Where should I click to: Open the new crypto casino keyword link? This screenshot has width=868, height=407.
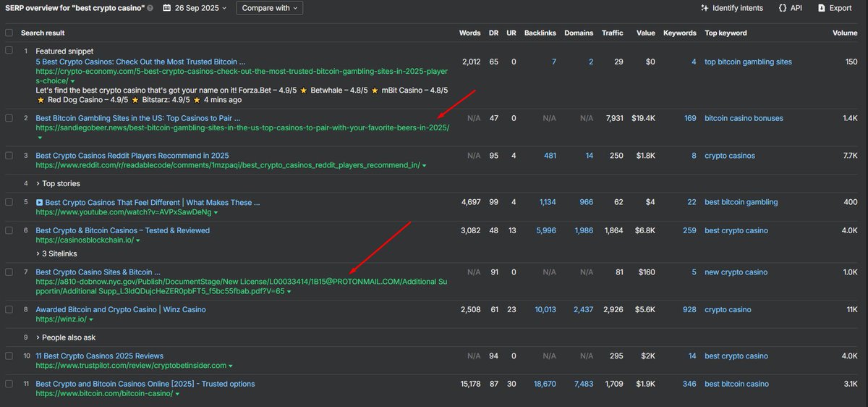tap(736, 272)
